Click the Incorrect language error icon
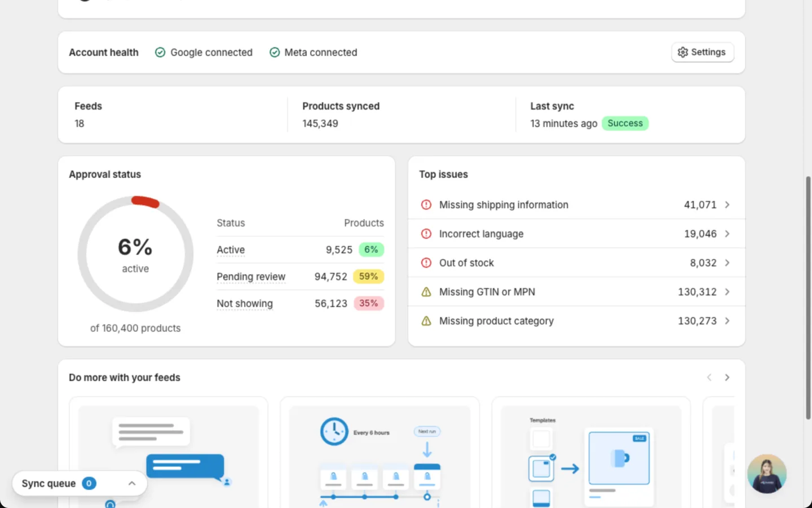This screenshot has width=812, height=508. point(426,234)
